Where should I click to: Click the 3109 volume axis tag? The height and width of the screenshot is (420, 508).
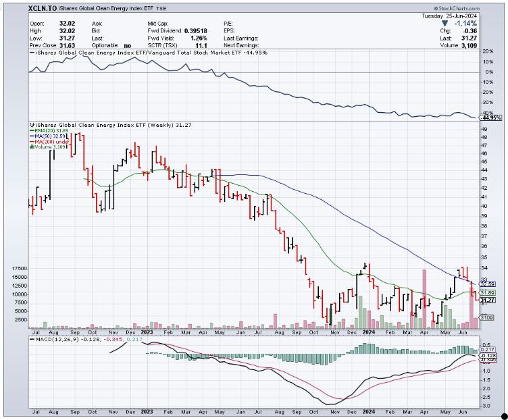coord(487,318)
